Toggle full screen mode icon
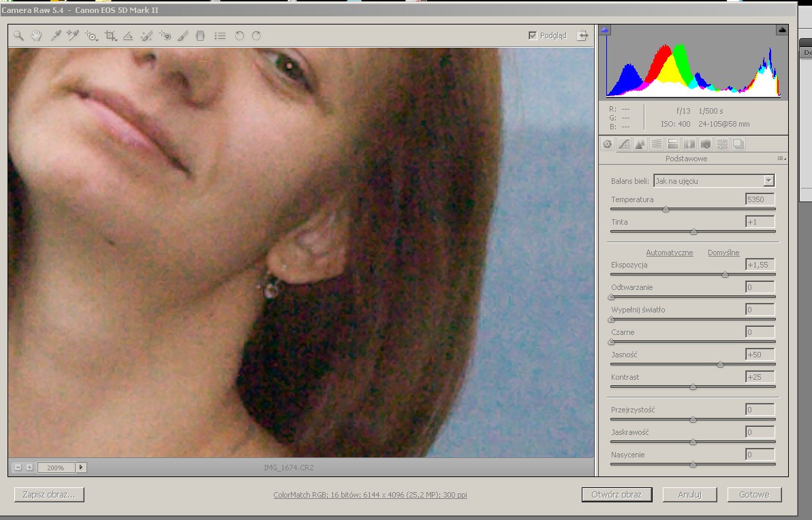Screen dimensions: 812x520 [582, 36]
